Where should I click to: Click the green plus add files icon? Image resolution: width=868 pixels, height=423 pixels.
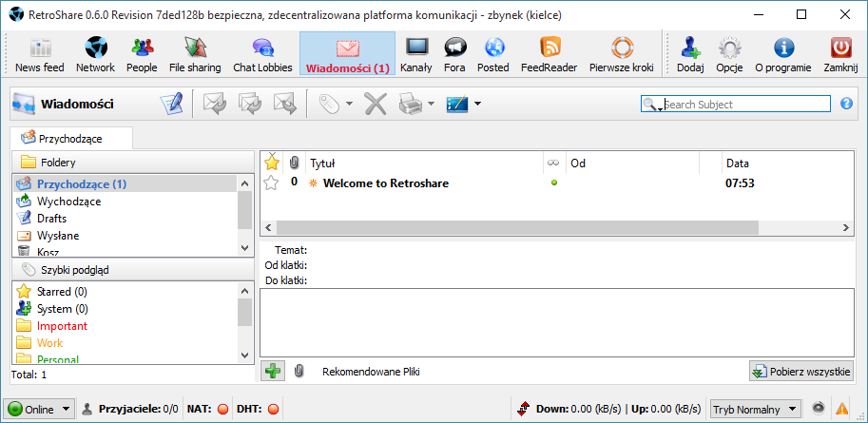coord(272,372)
